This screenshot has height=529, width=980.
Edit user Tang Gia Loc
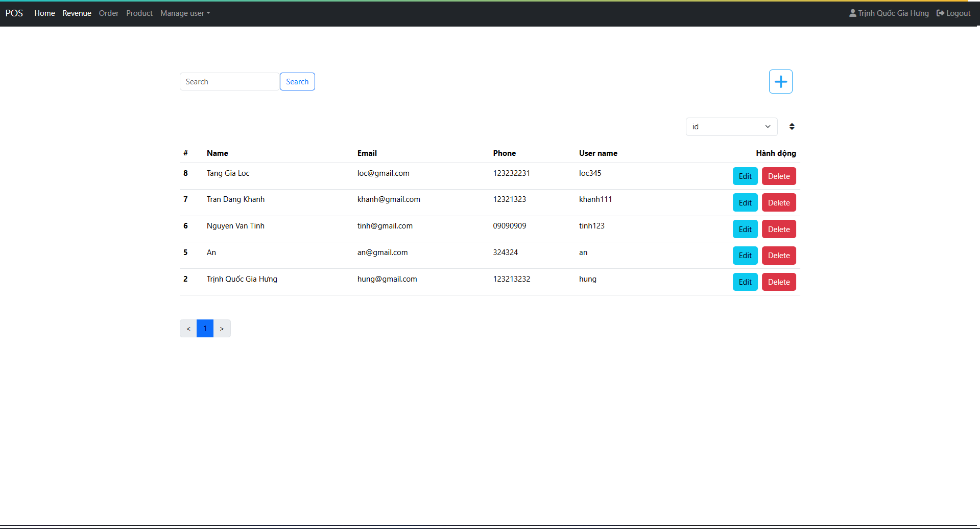[745, 176]
